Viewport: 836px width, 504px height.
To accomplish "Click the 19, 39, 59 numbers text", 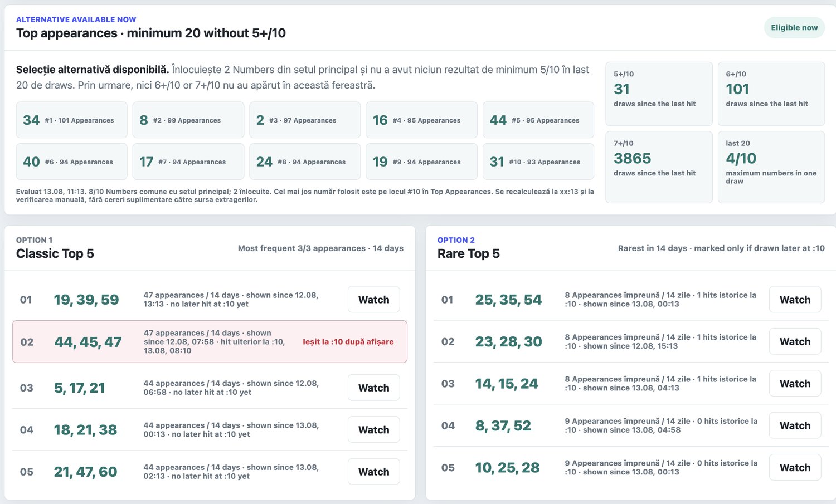I will click(x=86, y=300).
